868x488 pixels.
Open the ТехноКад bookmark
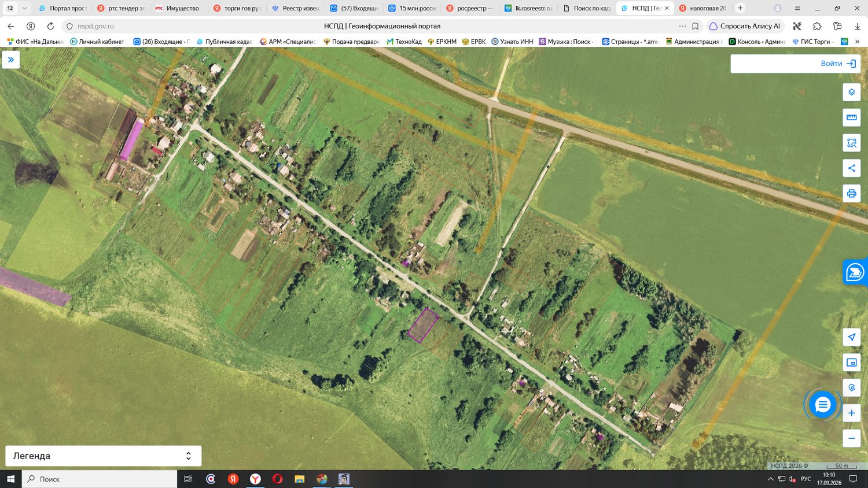tap(404, 42)
